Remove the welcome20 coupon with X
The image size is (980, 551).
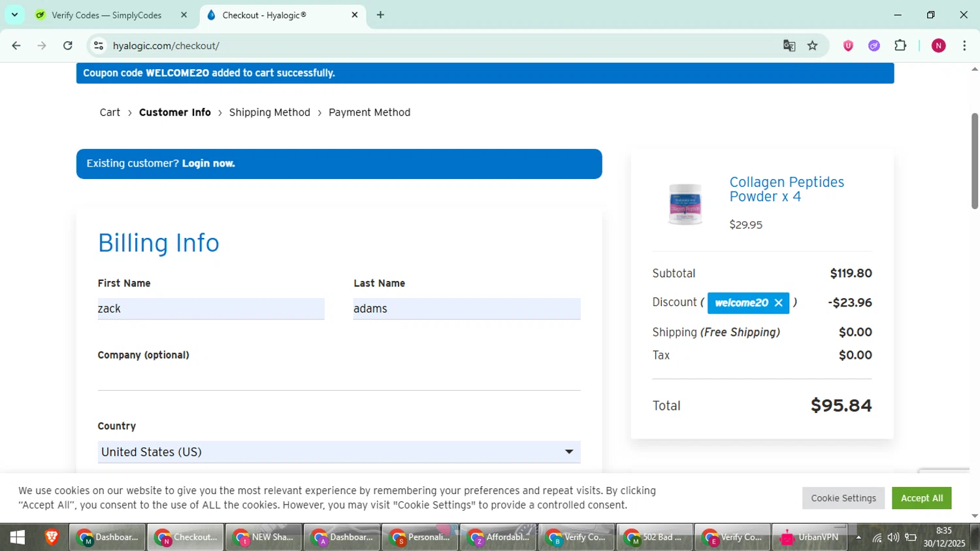(778, 303)
